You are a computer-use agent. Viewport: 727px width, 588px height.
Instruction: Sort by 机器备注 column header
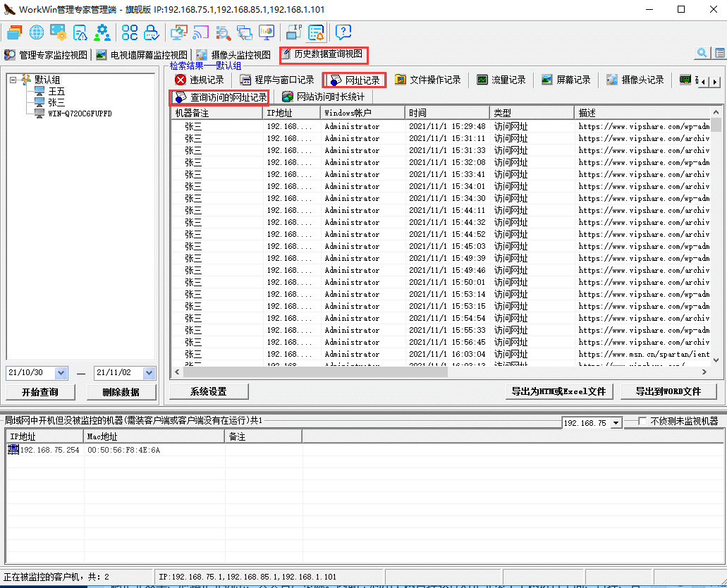click(x=216, y=113)
